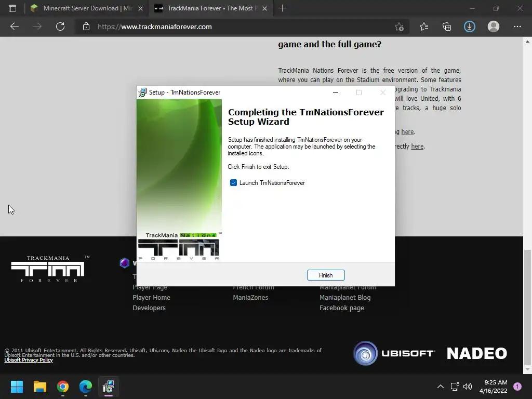Open the notification center badge
The width and height of the screenshot is (532, 399).
(x=517, y=387)
